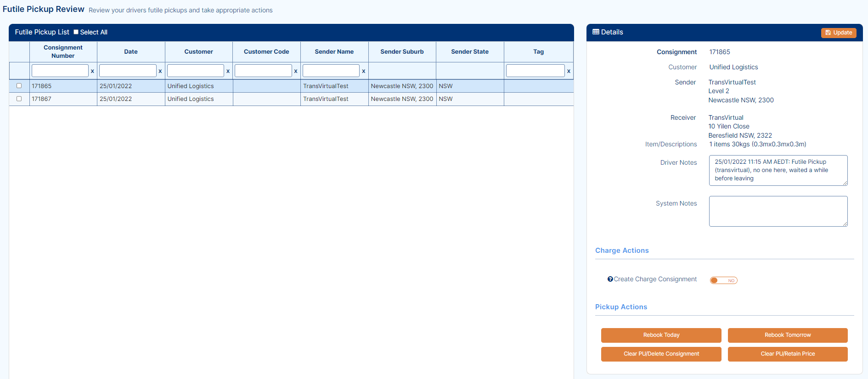Click Clear PU/Delete Consignment button
This screenshot has width=868, height=379.
point(661,354)
